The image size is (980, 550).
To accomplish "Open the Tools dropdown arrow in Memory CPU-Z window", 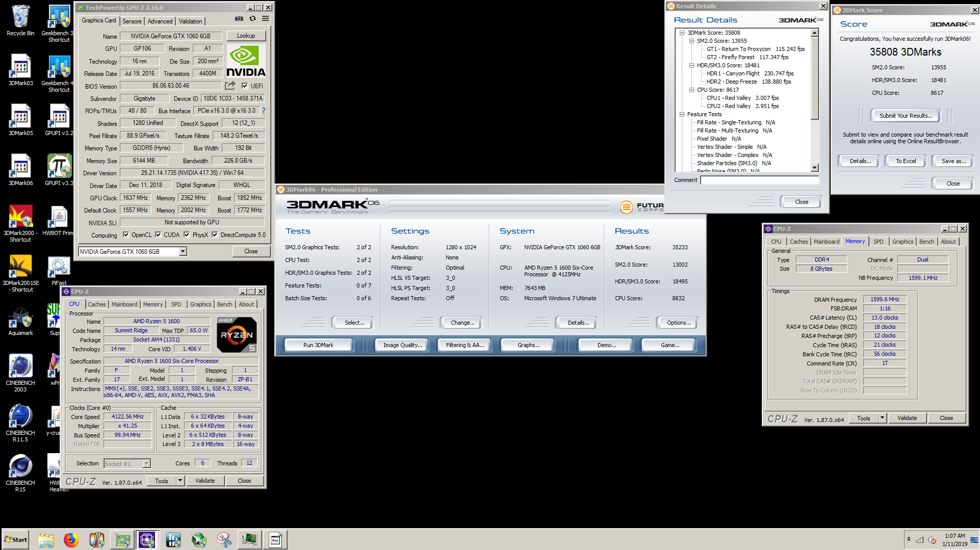I will click(882, 418).
